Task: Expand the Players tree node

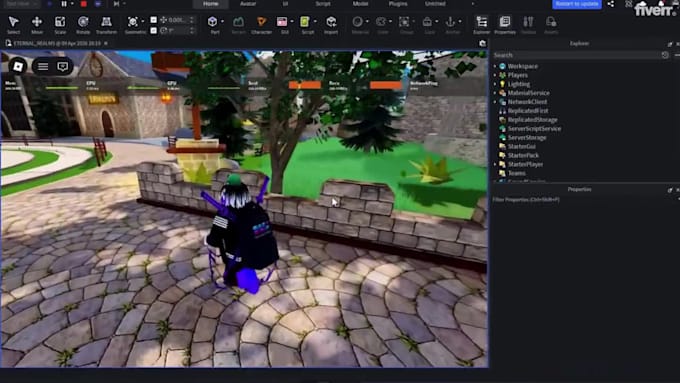Action: (x=495, y=75)
